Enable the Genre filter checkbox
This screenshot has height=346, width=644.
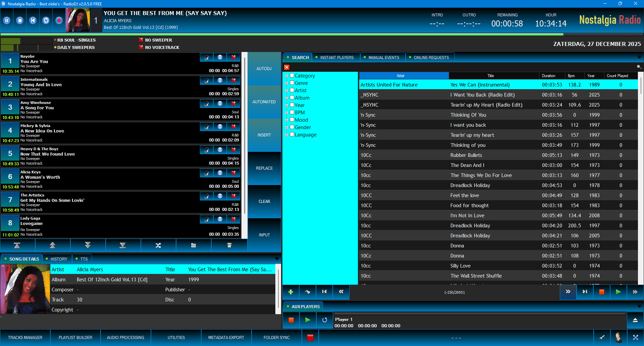pos(292,83)
